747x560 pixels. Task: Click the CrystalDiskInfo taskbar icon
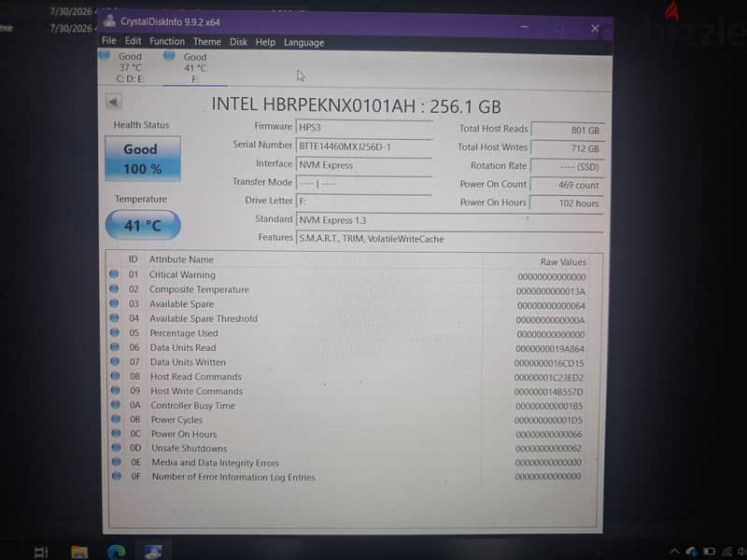coord(153,552)
